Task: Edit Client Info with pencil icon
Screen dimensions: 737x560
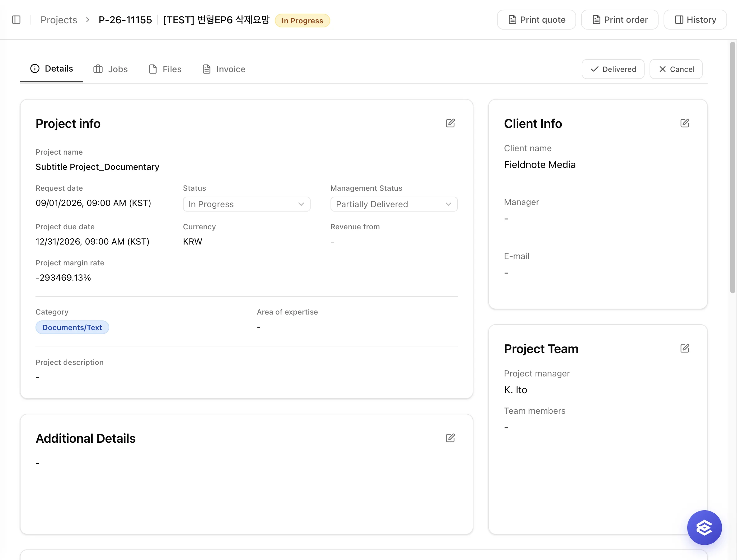Action: (685, 123)
